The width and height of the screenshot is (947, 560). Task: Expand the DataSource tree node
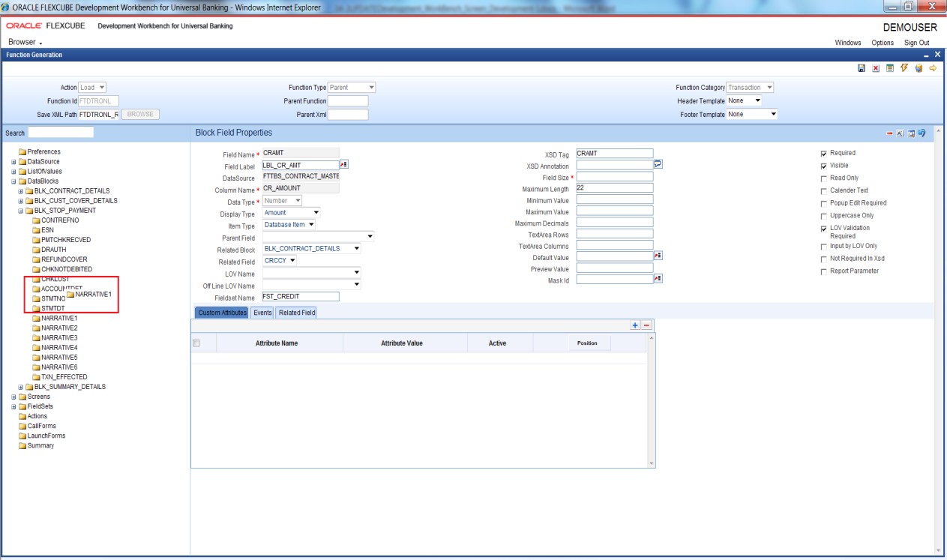13,162
